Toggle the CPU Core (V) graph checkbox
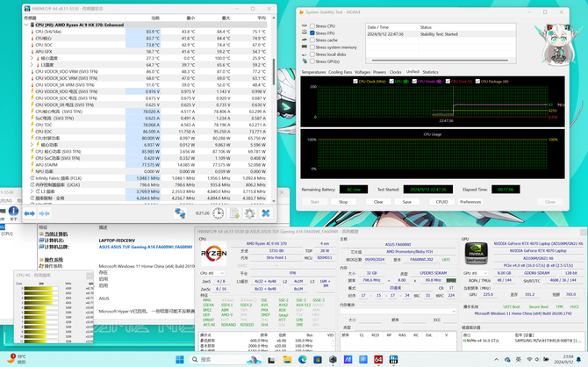Image resolution: width=588 pixels, height=367 pixels. pyautogui.click(x=448, y=81)
